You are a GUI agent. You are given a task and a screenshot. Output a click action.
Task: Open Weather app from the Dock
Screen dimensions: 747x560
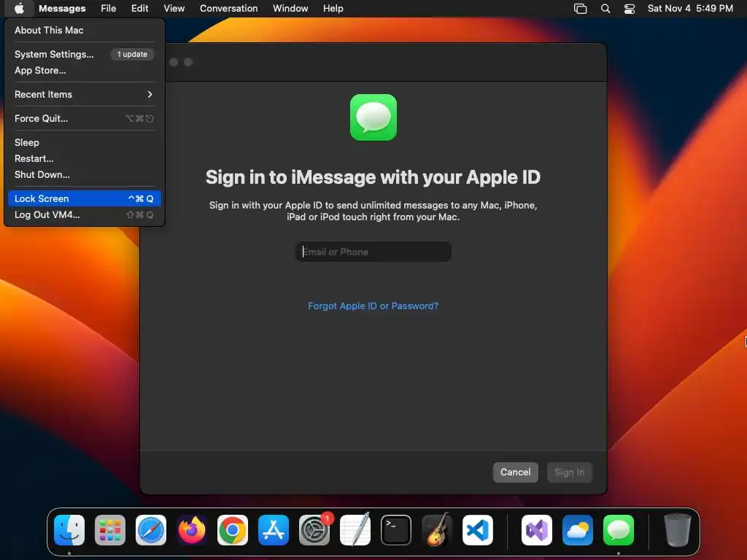pyautogui.click(x=578, y=529)
